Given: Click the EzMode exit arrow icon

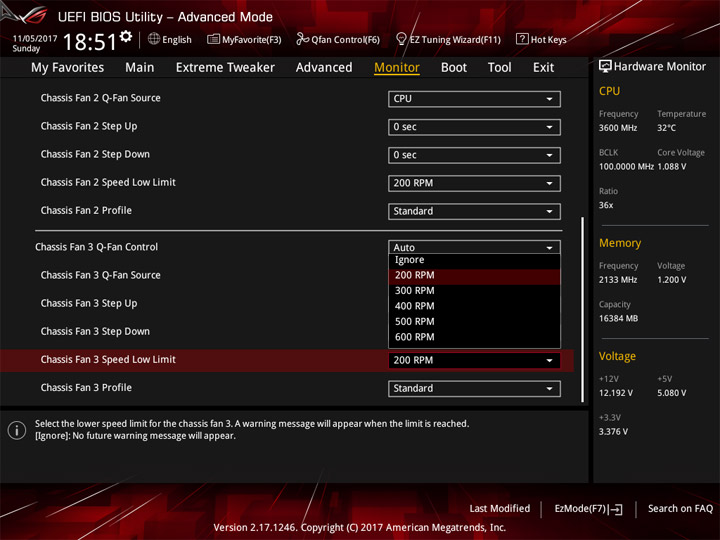Looking at the screenshot, I should [616, 509].
